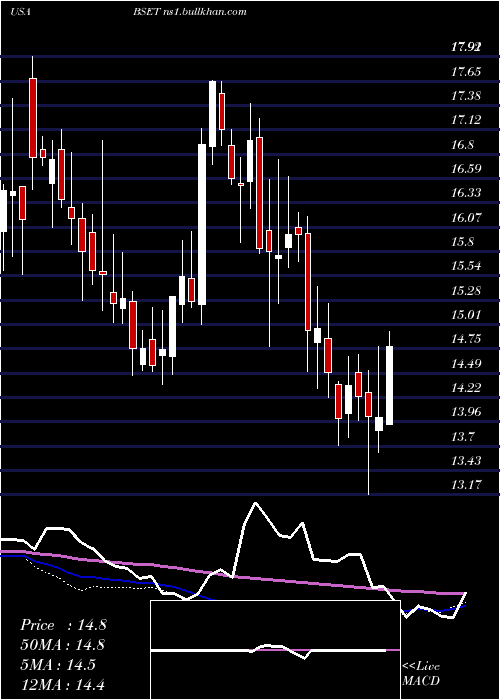Click the 15.8 price axis label

(462, 242)
